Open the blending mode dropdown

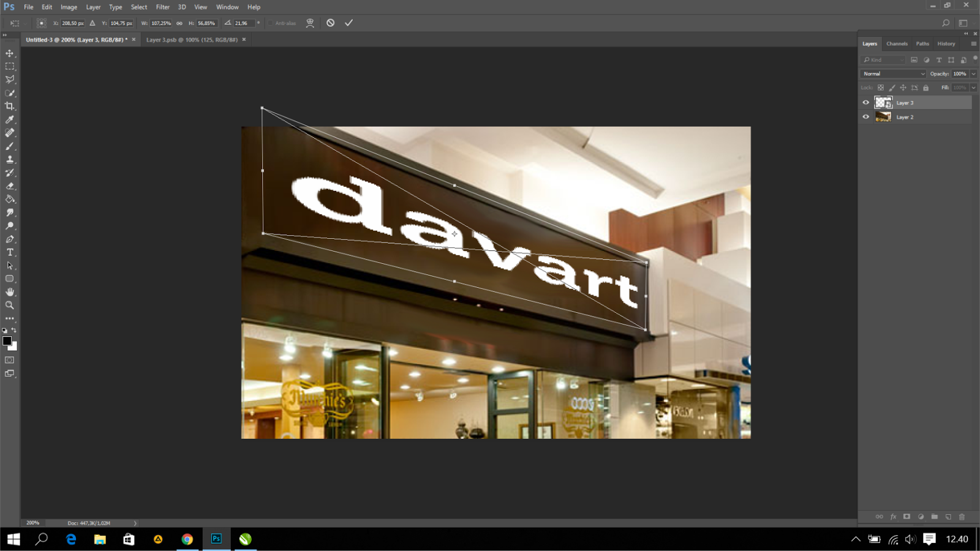click(892, 73)
